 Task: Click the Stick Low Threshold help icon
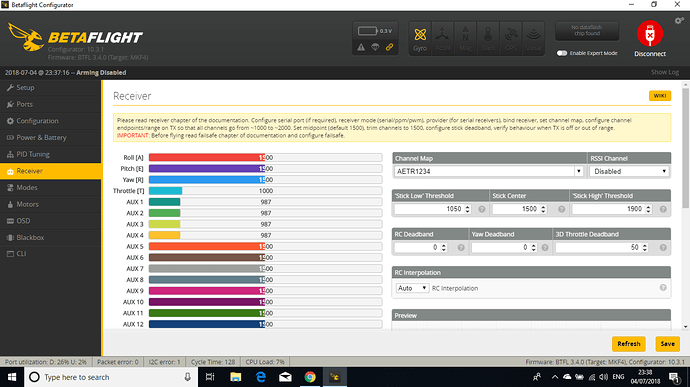(482, 209)
